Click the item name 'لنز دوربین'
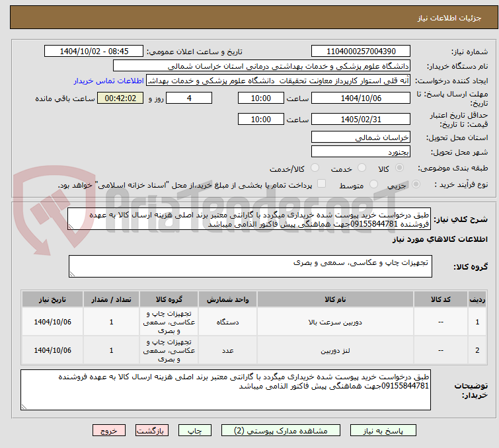The width and height of the screenshot is (499, 448). [x=335, y=351]
